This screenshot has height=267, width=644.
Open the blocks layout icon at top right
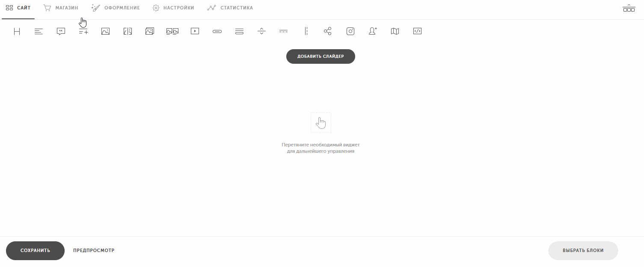pos(629,8)
